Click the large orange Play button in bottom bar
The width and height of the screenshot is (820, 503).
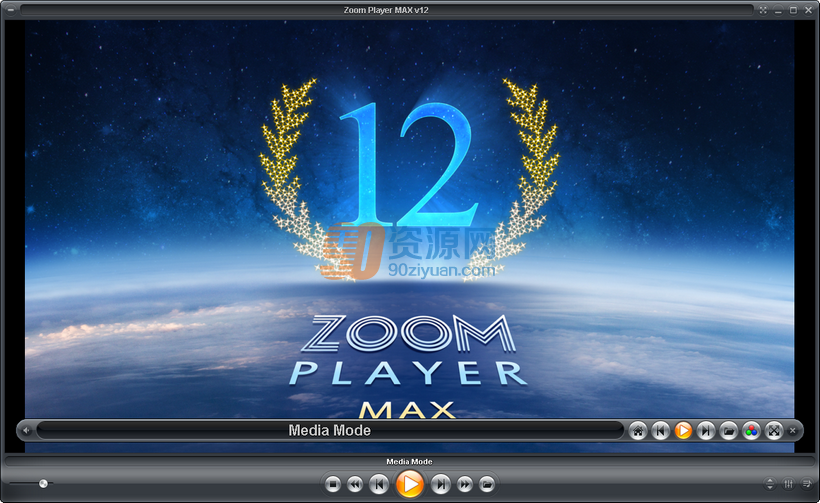coord(409,484)
